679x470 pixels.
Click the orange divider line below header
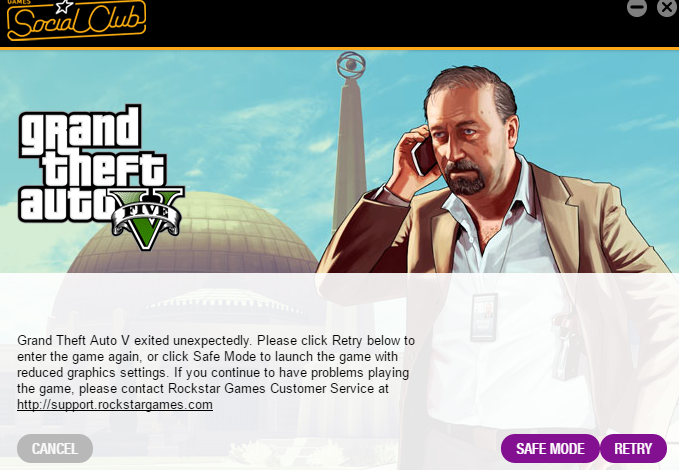(x=340, y=49)
